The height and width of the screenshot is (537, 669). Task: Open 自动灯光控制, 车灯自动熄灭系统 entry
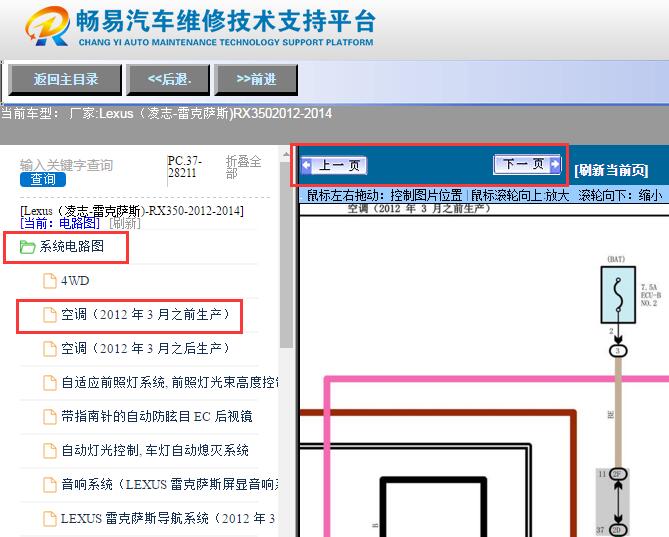[x=155, y=450]
